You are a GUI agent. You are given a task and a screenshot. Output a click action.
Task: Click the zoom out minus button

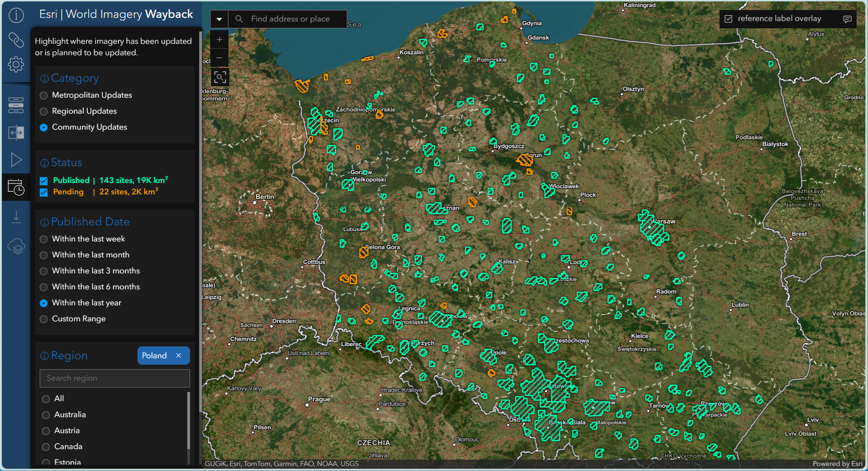pos(219,58)
